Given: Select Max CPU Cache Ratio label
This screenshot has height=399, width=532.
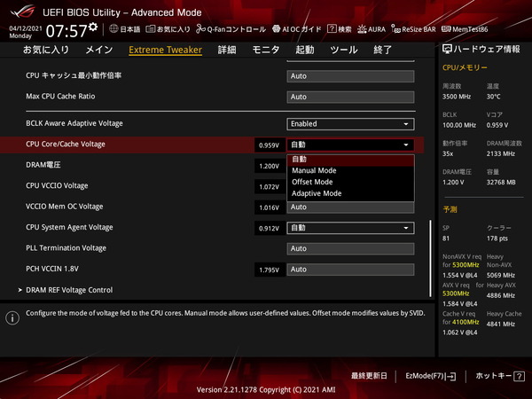Looking at the screenshot, I should (60, 97).
